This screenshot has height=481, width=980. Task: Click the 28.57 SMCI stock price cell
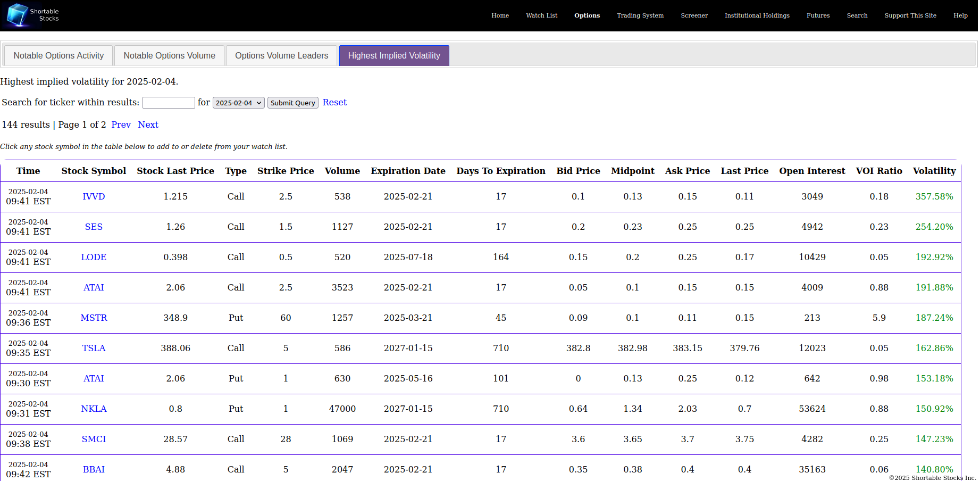(x=175, y=439)
